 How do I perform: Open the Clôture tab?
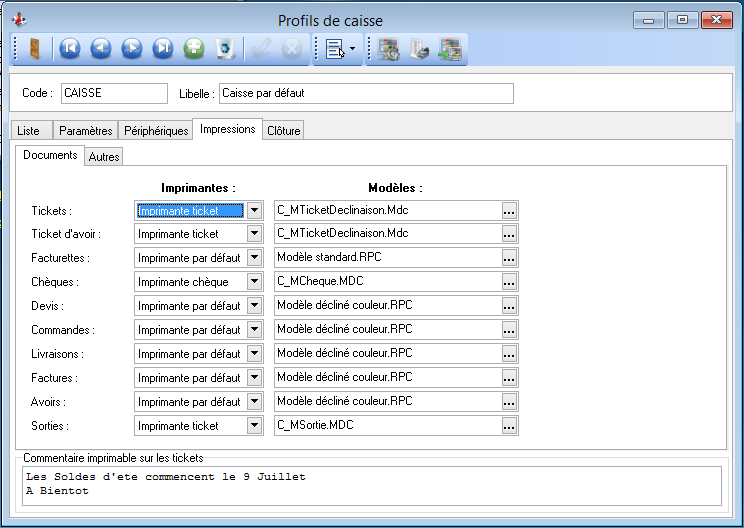(x=283, y=131)
